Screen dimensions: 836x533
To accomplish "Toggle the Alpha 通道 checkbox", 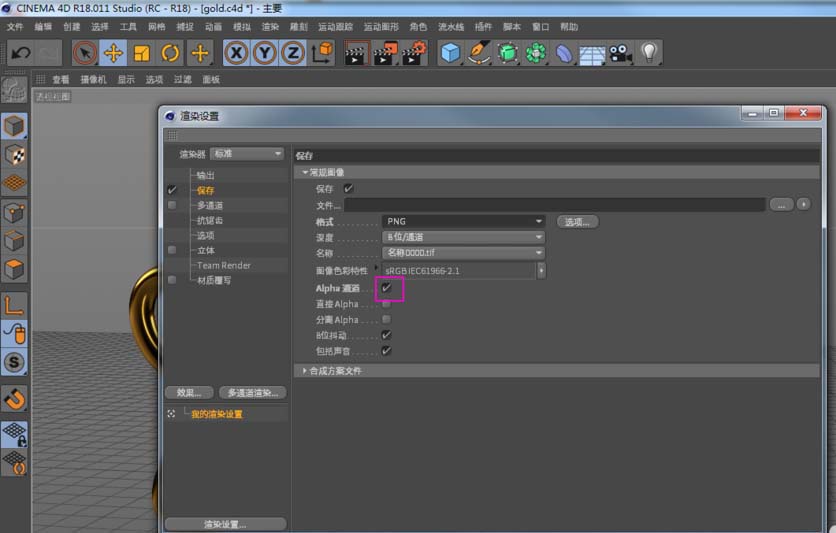I will tap(387, 289).
